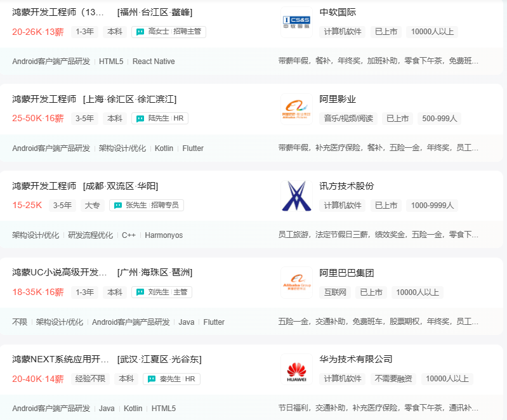Click HTML5 tag in 中软国际 listing
The image size is (507, 420).
click(111, 62)
